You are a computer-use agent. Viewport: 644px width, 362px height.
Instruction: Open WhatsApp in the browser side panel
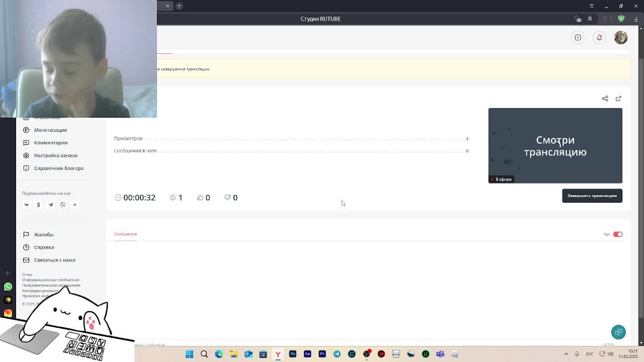[8, 287]
